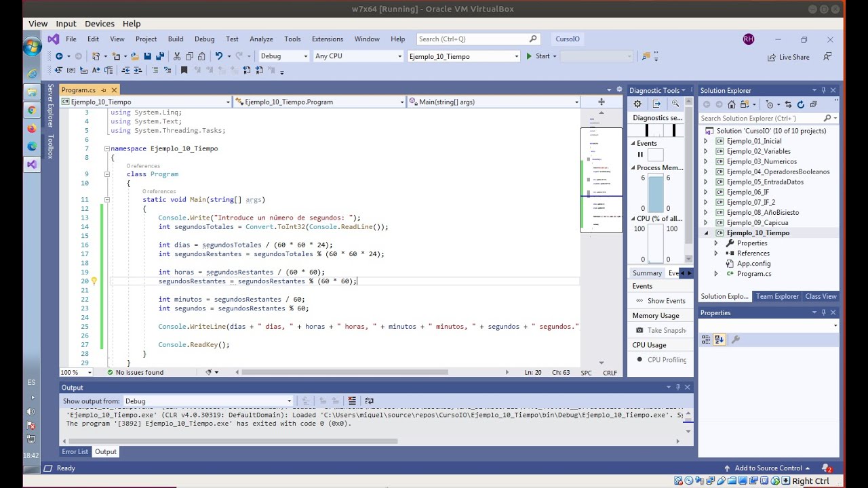This screenshot has width=868, height=488.
Task: Open the Show output from dropdown
Action: coord(208,401)
